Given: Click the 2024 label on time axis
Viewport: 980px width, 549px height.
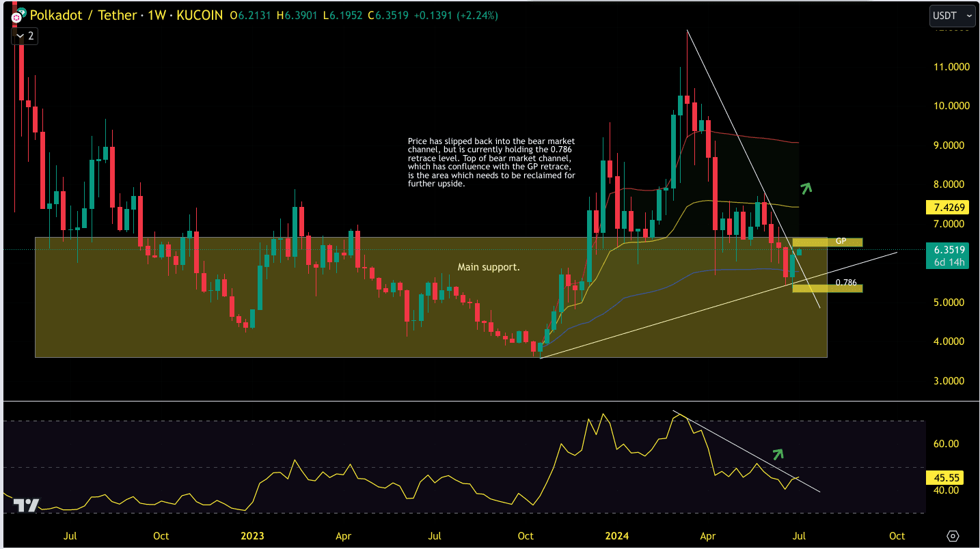Looking at the screenshot, I should point(617,536).
